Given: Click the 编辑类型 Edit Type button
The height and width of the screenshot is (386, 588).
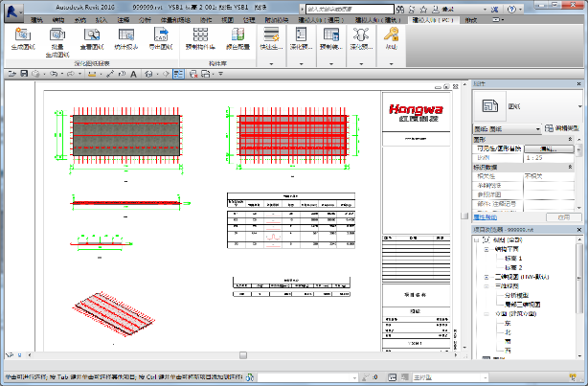Looking at the screenshot, I should pyautogui.click(x=562, y=128).
